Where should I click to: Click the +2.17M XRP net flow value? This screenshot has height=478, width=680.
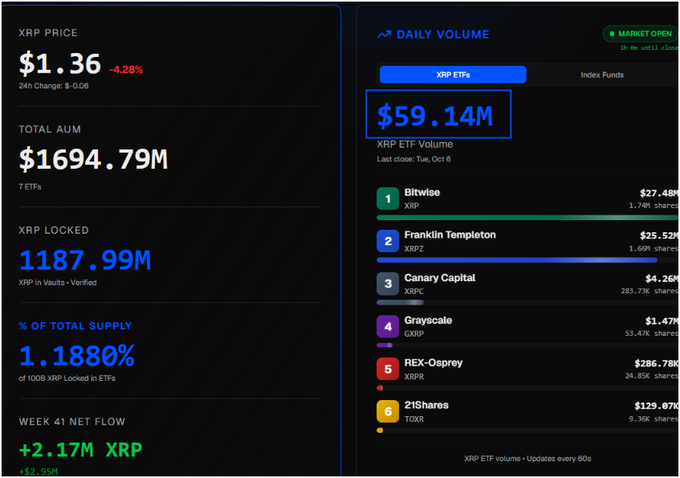coord(81,450)
